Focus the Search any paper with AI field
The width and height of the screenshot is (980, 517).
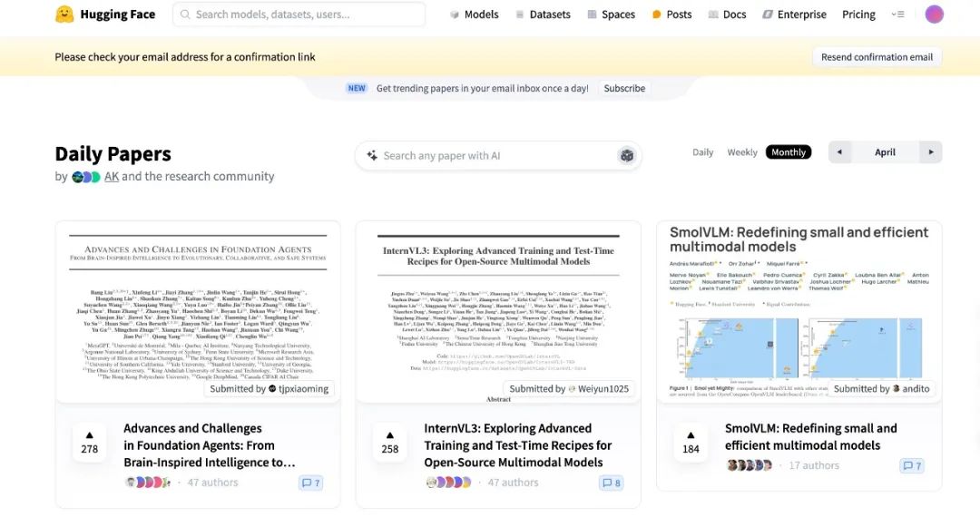pyautogui.click(x=498, y=155)
